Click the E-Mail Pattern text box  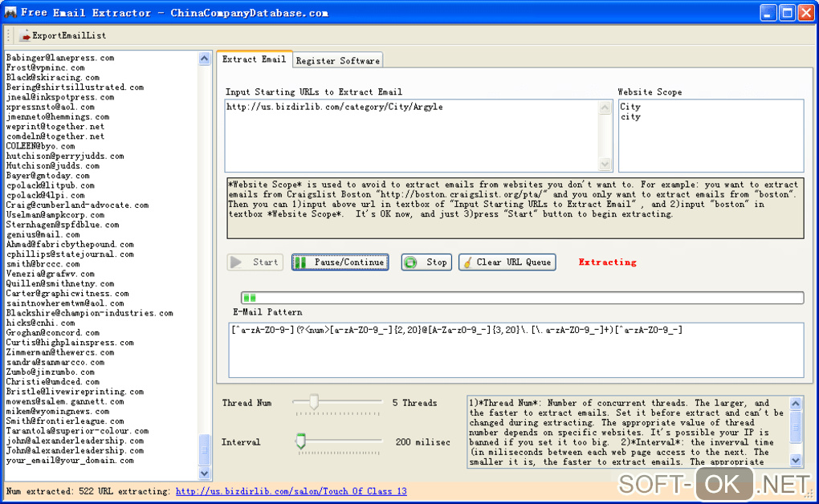(516, 350)
